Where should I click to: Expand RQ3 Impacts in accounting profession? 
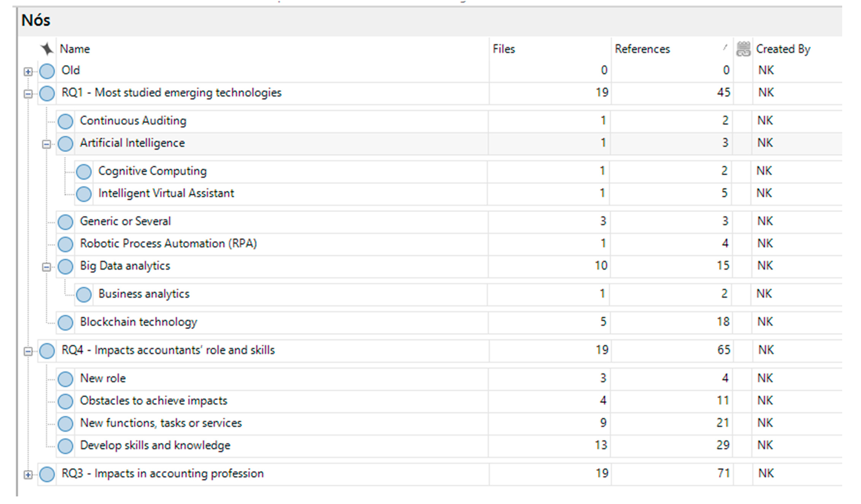pyautogui.click(x=28, y=475)
